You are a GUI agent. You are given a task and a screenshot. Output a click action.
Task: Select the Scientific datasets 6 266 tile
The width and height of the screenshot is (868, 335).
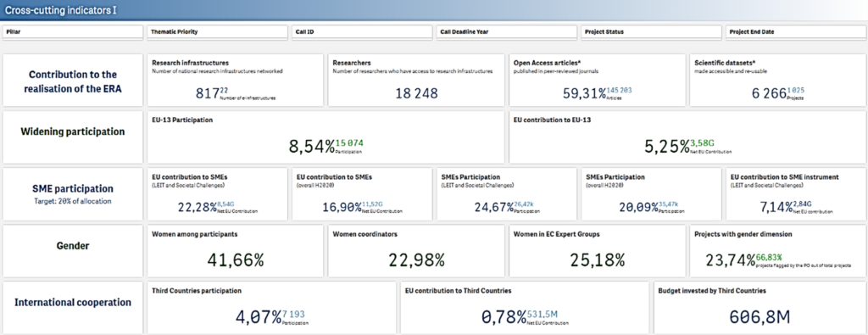coord(778,81)
